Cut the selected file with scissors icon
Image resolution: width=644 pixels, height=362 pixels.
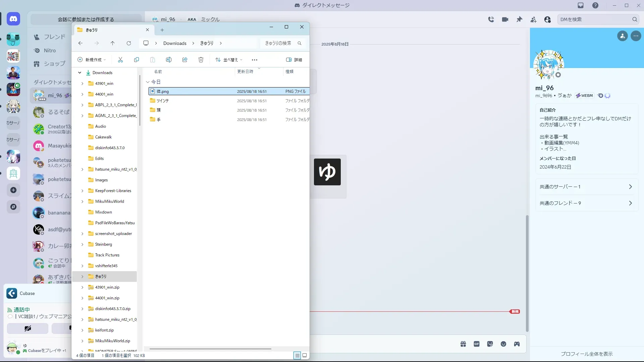[120, 60]
